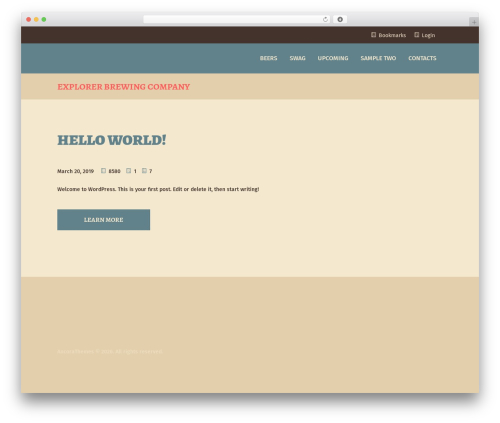Click views count icon next to 8580
This screenshot has width=500, height=423.
pyautogui.click(x=103, y=171)
